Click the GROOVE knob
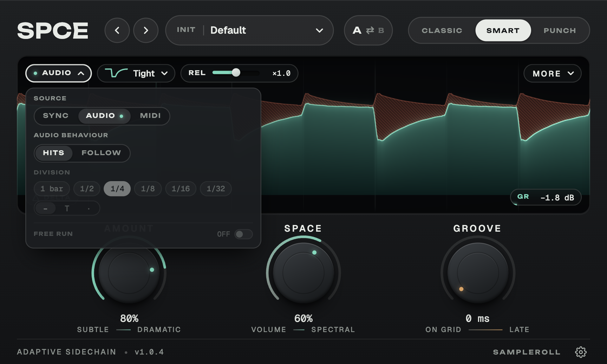 pos(478,272)
